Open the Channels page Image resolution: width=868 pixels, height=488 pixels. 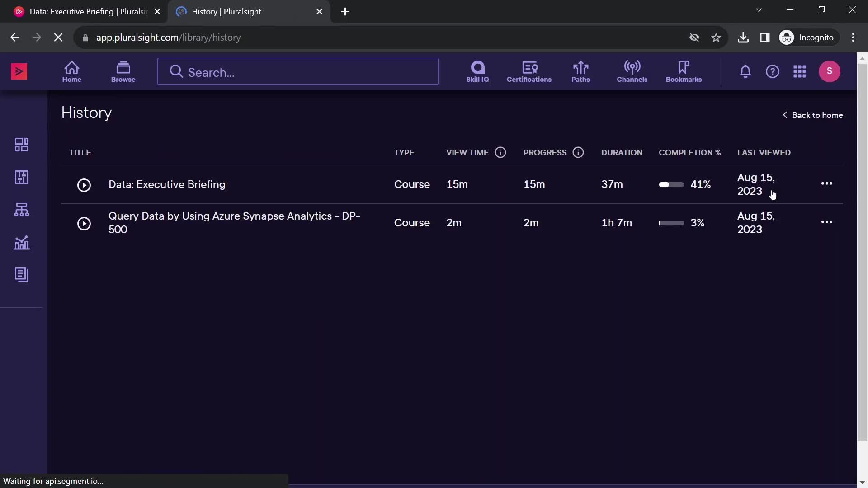[x=632, y=72]
